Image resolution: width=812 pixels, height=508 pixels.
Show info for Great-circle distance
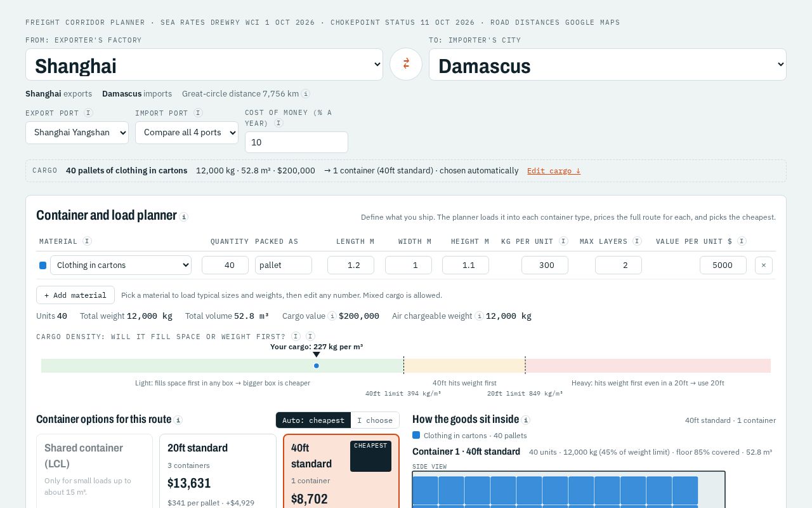[x=305, y=94]
